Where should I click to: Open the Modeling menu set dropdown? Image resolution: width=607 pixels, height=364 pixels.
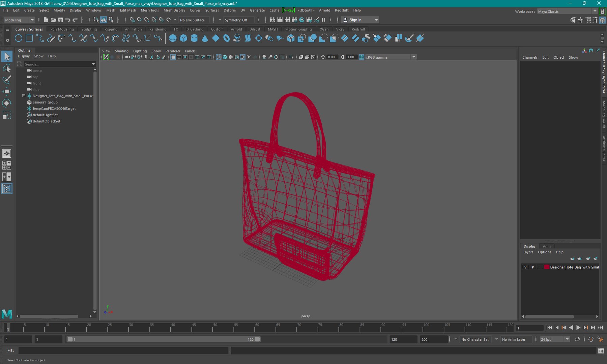pyautogui.click(x=19, y=20)
